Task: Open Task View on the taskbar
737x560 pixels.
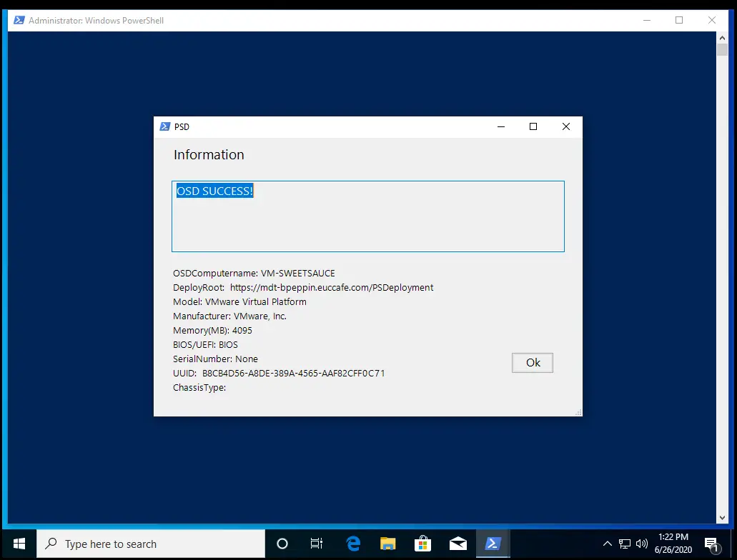Action: pyautogui.click(x=317, y=544)
